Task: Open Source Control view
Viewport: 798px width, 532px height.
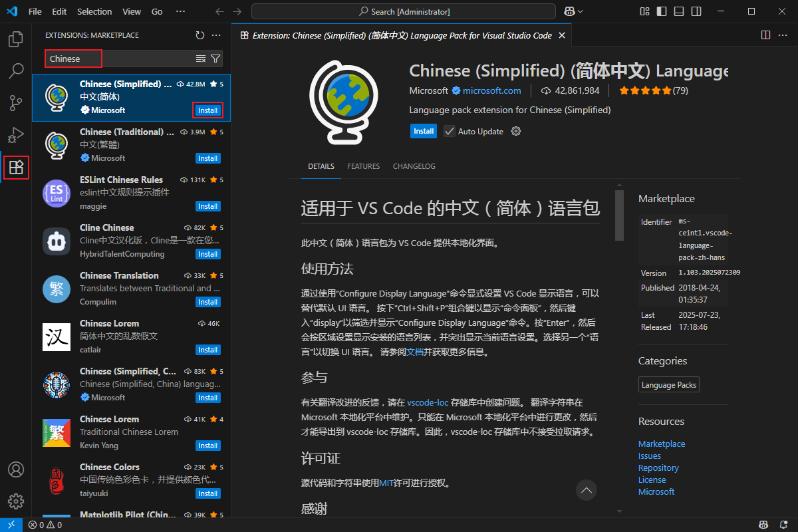Action: tap(15, 102)
